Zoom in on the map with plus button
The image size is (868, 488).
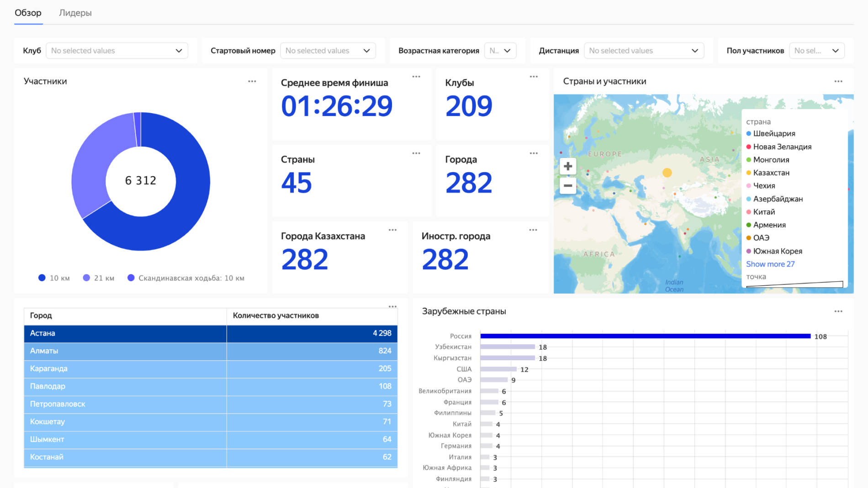(x=567, y=166)
